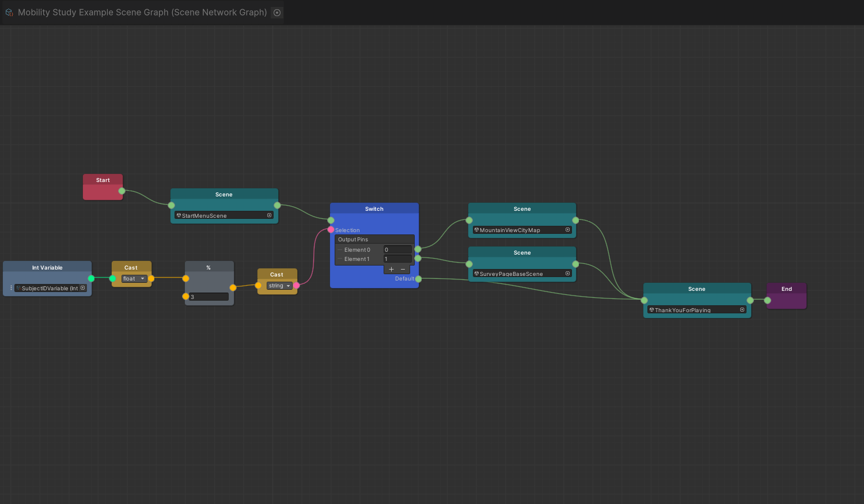
Task: Select the SurveyPageBaseScene object field
Action: (x=522, y=274)
